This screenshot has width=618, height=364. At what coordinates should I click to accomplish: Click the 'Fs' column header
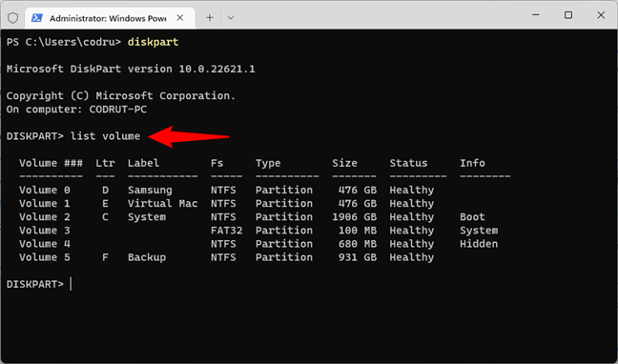(216, 163)
